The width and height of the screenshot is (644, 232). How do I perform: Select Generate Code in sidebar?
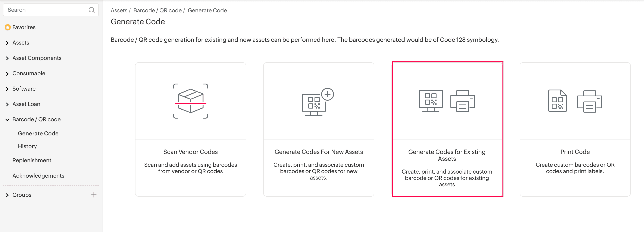[x=38, y=133]
